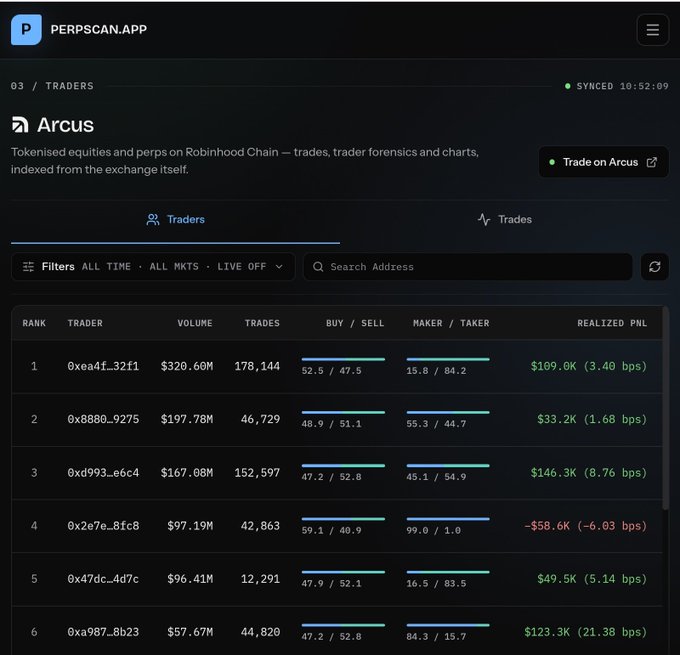The height and width of the screenshot is (655, 680).
Task: Click the table's vertical scrollbar
Action: pyautogui.click(x=666, y=408)
